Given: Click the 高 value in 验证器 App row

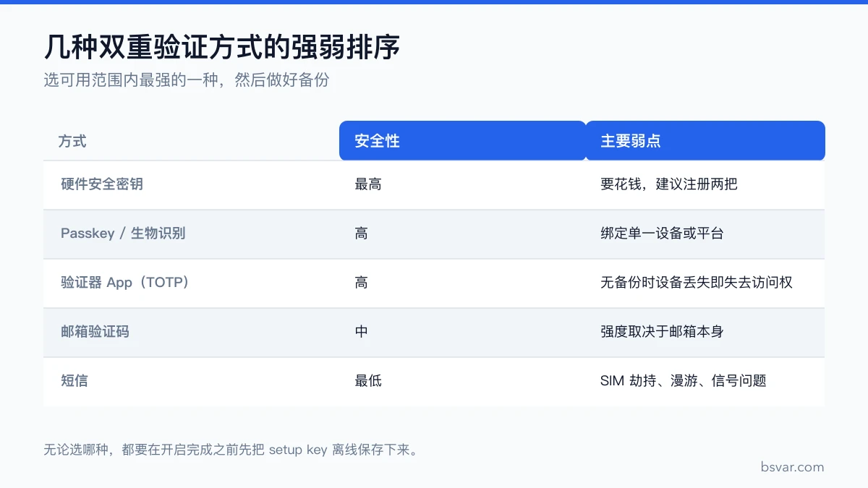Looking at the screenshot, I should [x=361, y=283].
